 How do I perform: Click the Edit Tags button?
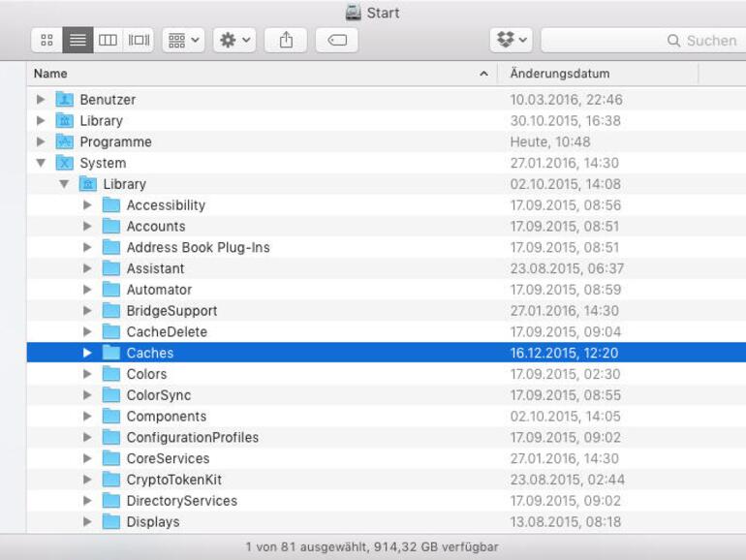(336, 40)
